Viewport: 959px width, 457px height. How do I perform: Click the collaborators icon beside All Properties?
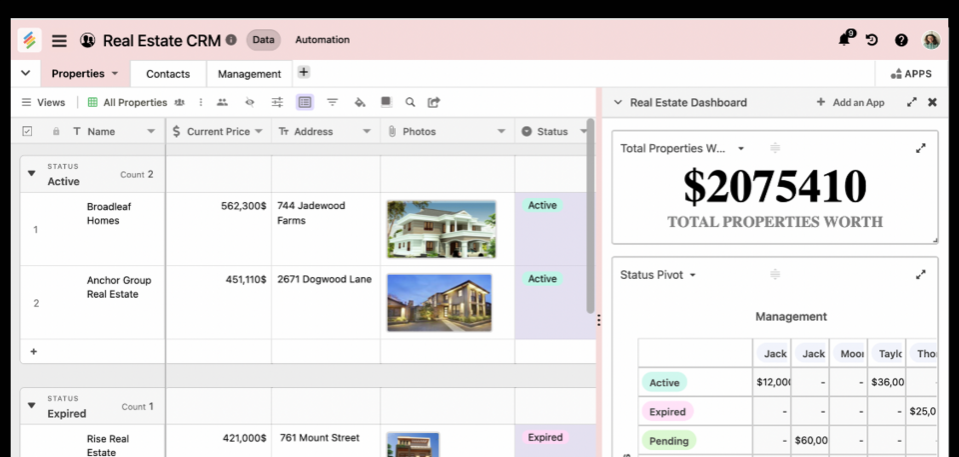pos(179,102)
